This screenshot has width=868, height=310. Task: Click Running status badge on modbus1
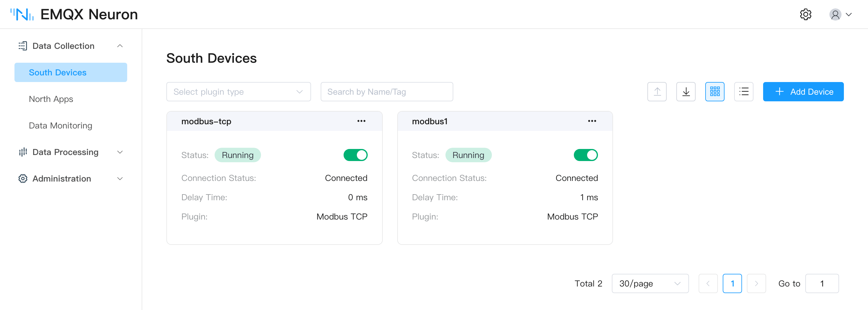468,155
